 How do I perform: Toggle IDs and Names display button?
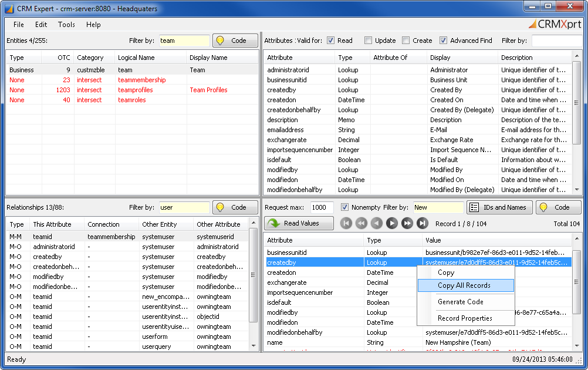click(x=499, y=207)
